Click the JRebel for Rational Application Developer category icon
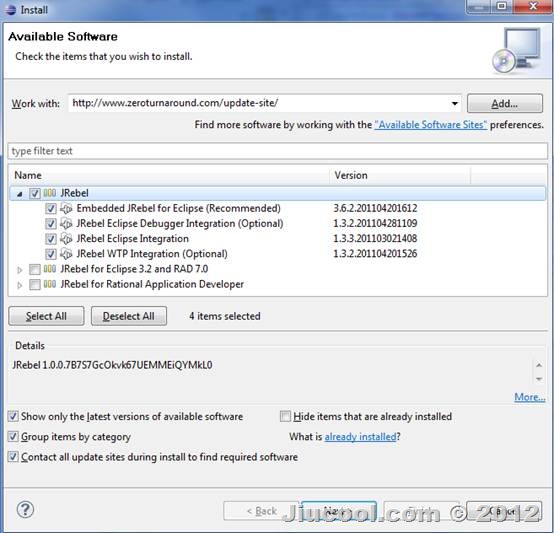This screenshot has width=554, height=533. coord(50,284)
